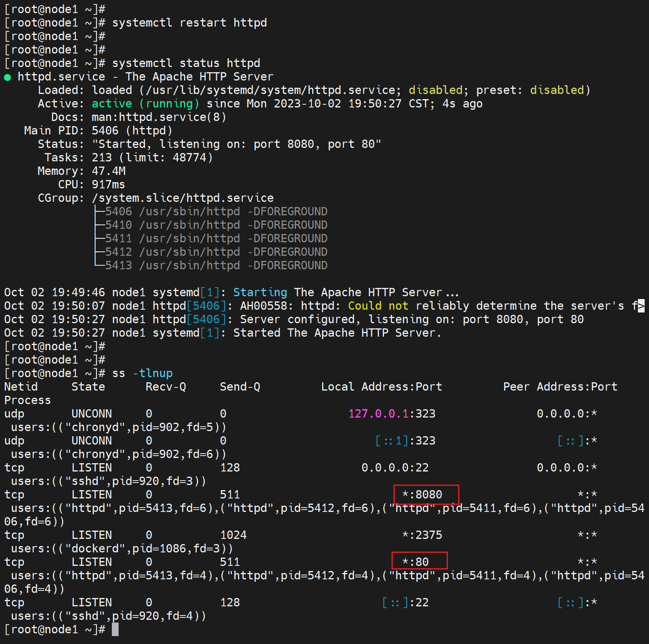The height and width of the screenshot is (644, 649).
Task: Click the Memory 47.4M value
Action: [108, 171]
